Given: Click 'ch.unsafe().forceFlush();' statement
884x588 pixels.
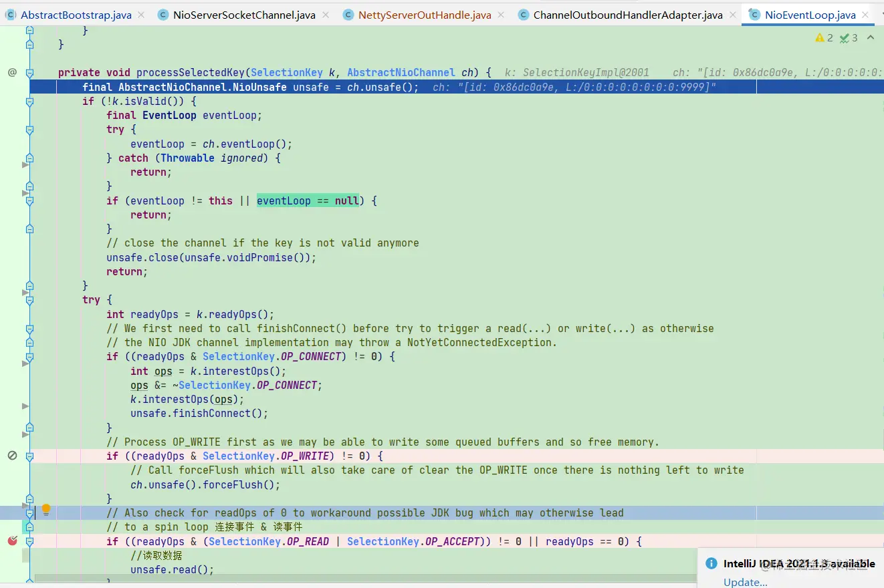Looking at the screenshot, I should (x=205, y=484).
